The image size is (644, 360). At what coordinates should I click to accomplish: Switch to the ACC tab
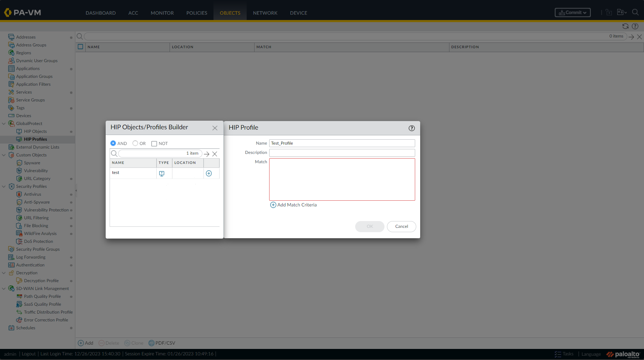pos(133,13)
